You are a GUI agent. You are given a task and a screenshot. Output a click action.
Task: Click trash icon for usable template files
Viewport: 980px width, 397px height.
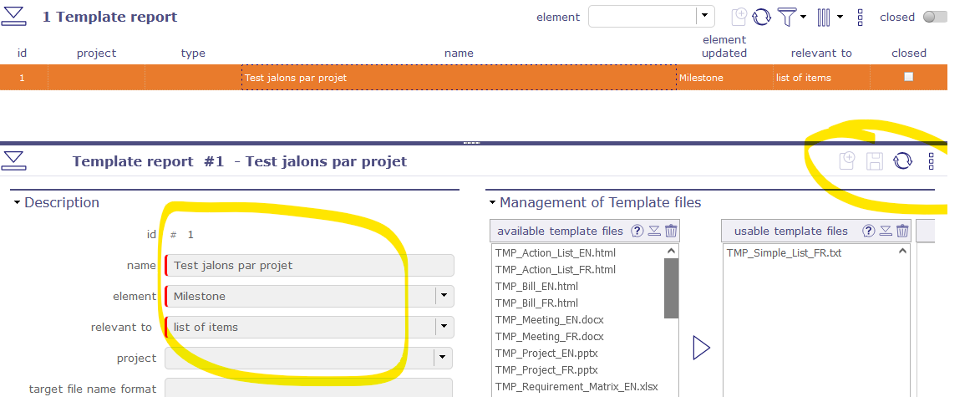point(902,232)
